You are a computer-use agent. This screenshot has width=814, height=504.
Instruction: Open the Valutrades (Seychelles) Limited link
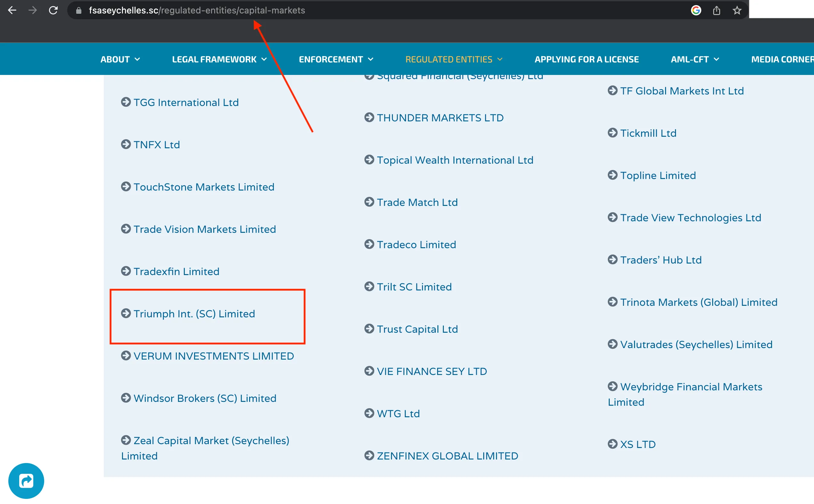click(696, 344)
